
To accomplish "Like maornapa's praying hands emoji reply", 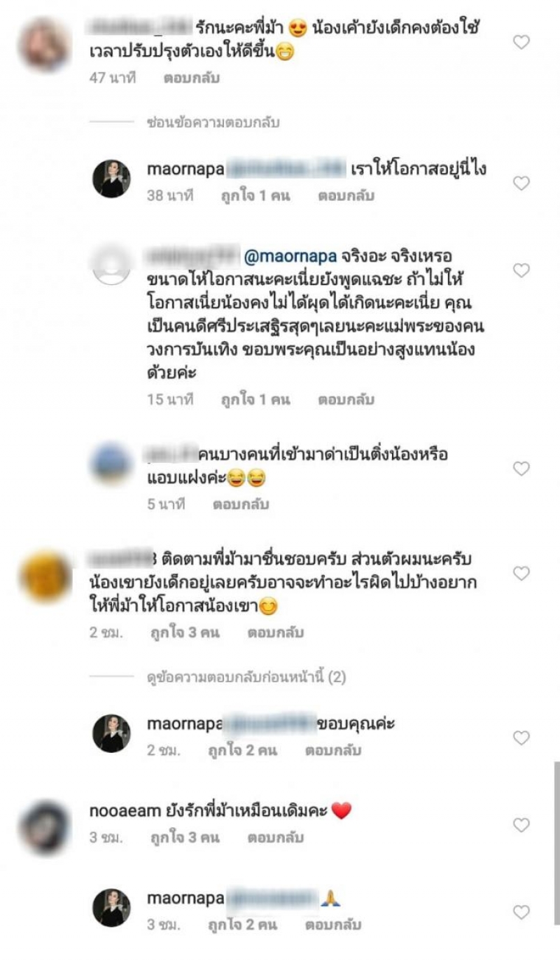I will (x=521, y=912).
